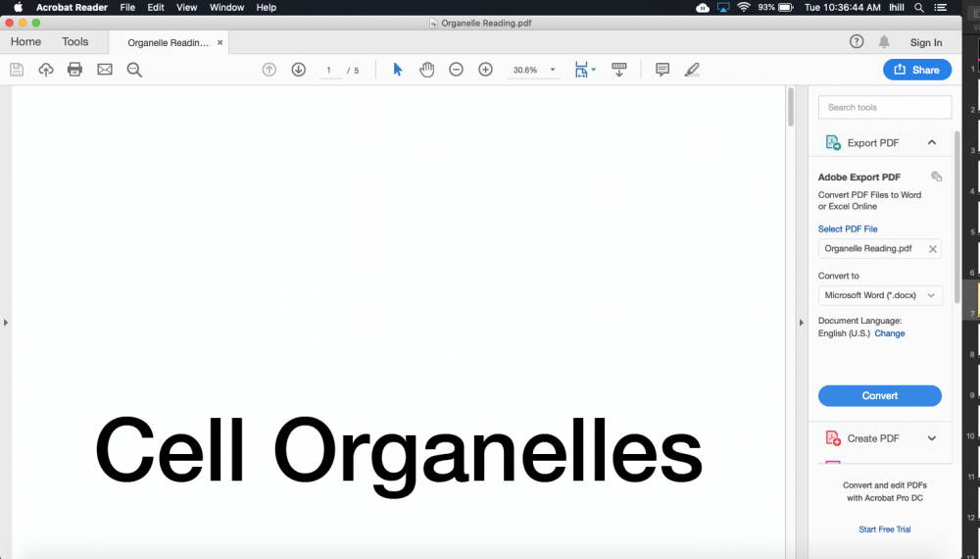
Task: Open Help question mark icon
Action: coord(857,42)
